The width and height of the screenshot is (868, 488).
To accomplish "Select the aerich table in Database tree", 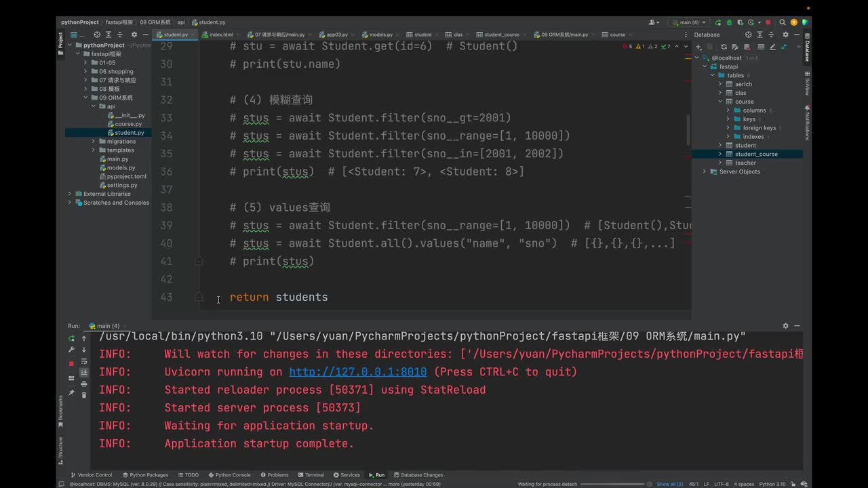I will tap(743, 84).
